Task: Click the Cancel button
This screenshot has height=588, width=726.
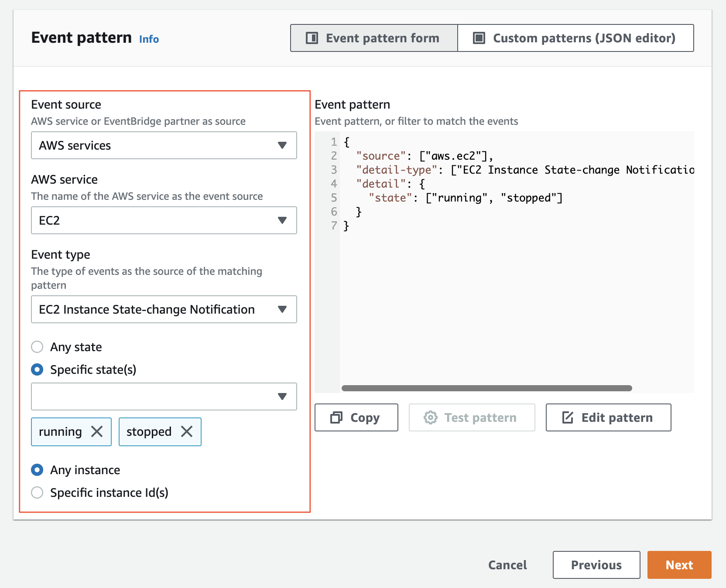Action: point(507,565)
